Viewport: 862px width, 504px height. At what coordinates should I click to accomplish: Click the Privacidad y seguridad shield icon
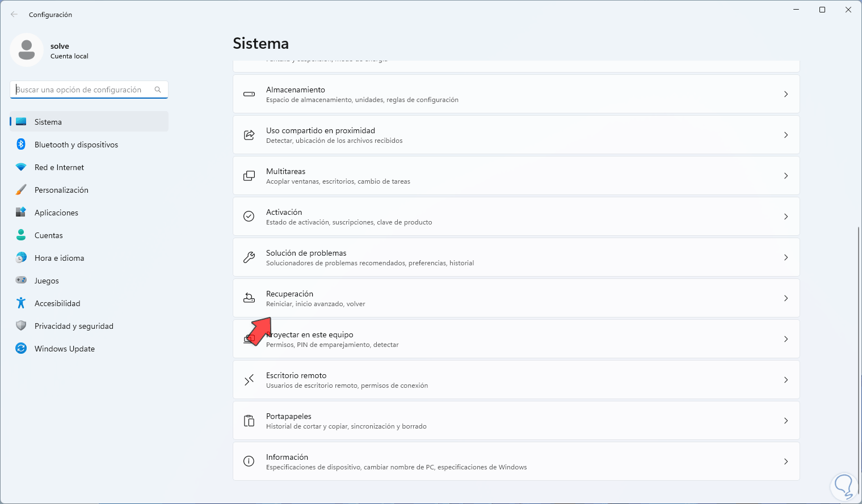21,326
